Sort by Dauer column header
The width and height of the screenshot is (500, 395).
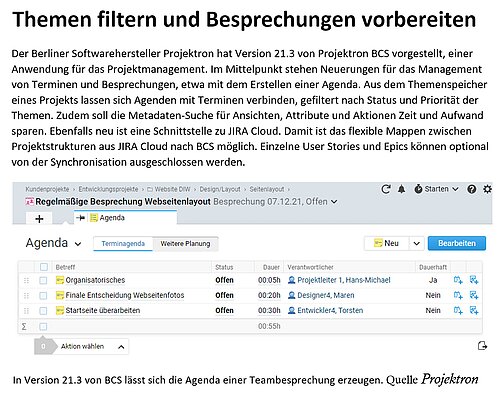tap(271, 267)
